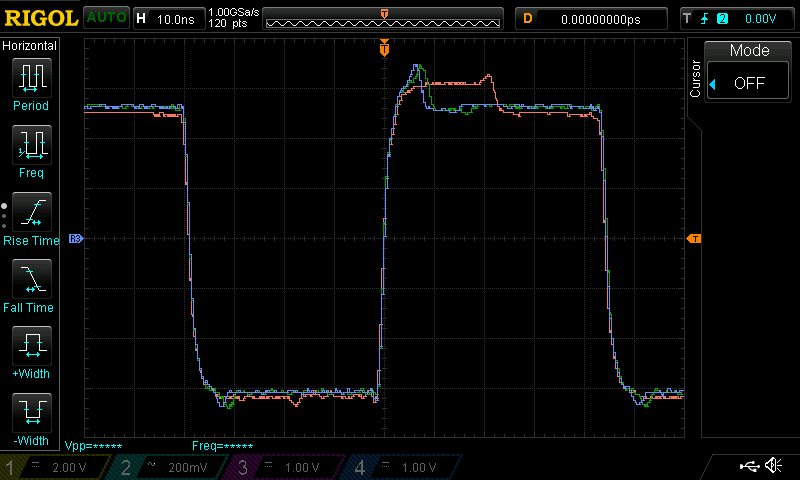Enable channel 3 at 1.00 V
The height and width of the screenshot is (480, 800).
pos(285,468)
